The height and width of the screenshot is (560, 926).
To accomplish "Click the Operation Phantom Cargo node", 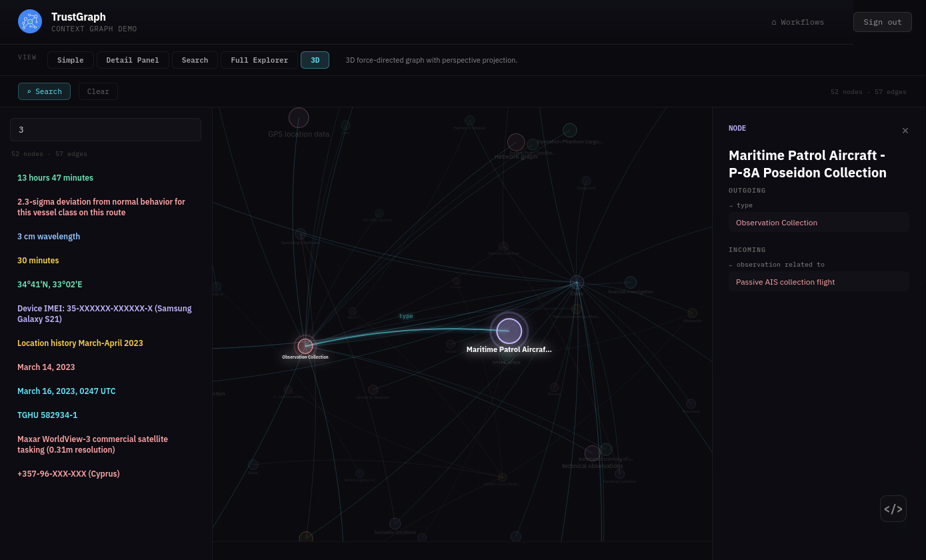I will pyautogui.click(x=570, y=130).
